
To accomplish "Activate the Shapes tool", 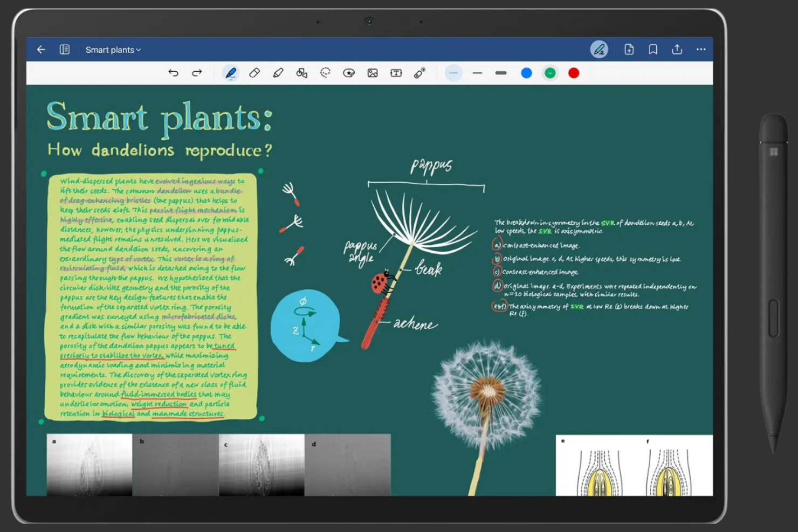I will coord(301,73).
